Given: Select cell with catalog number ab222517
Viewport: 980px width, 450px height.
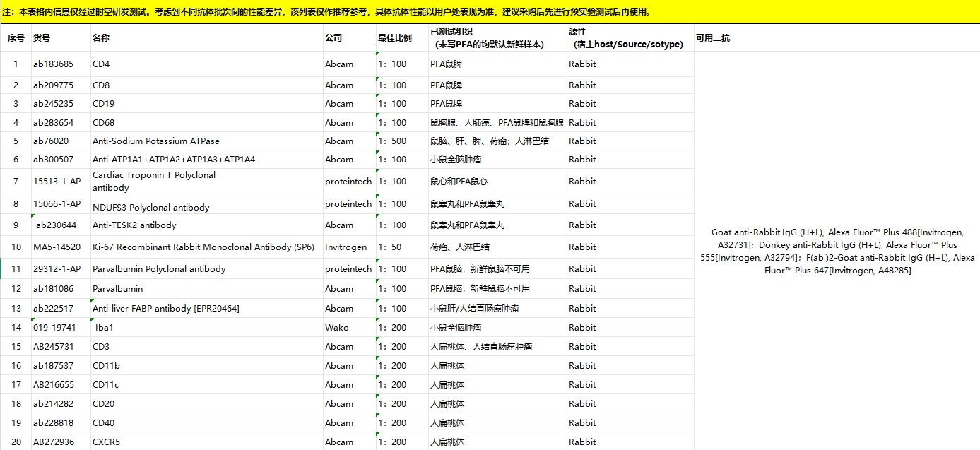Looking at the screenshot, I should (x=61, y=308).
